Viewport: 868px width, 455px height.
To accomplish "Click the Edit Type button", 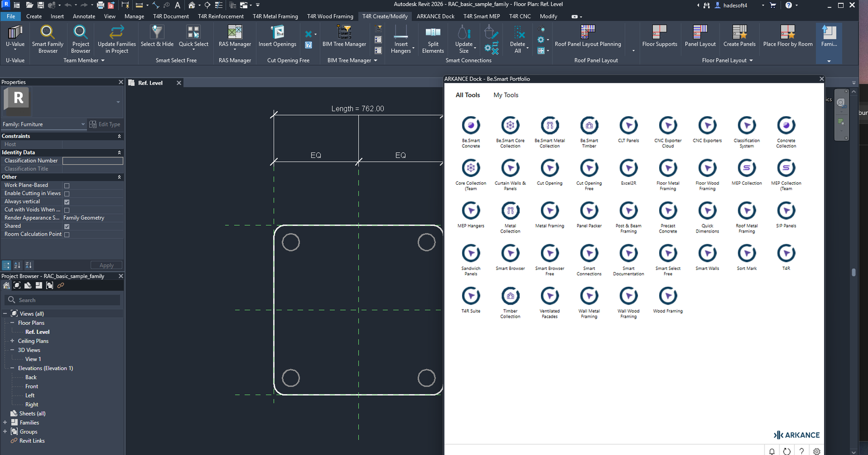I will point(105,124).
